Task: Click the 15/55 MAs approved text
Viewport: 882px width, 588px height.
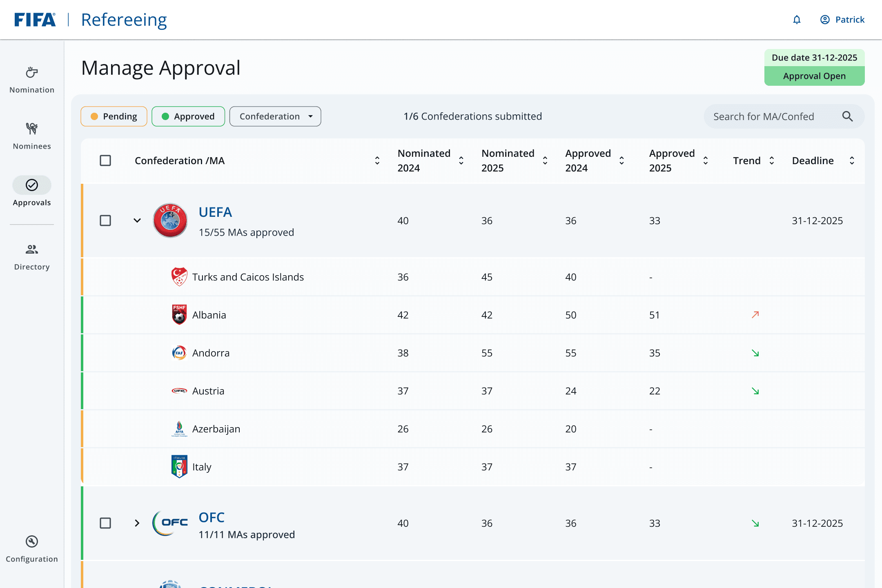Action: (246, 232)
